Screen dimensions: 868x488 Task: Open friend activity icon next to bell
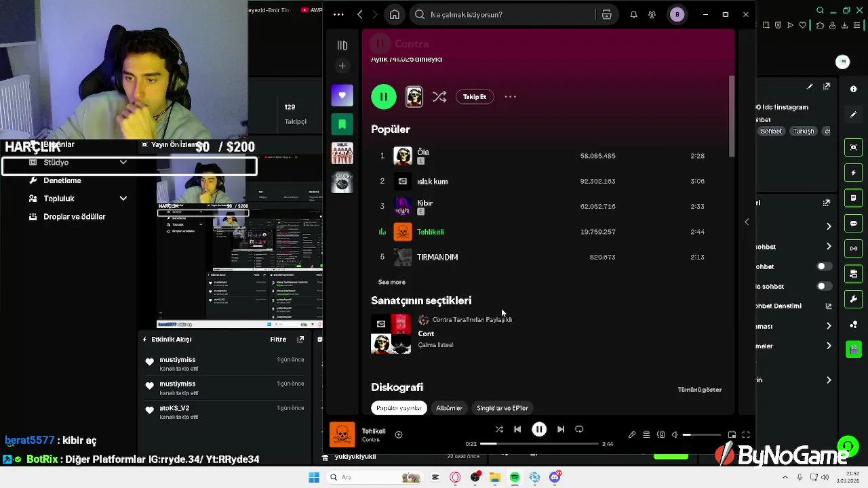tap(652, 14)
